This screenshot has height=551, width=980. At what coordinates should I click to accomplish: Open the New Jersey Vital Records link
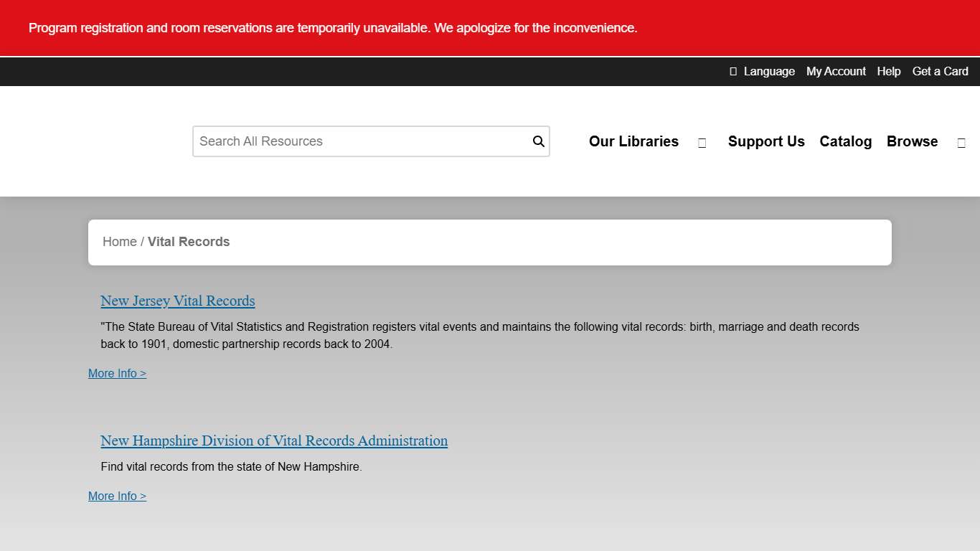(x=178, y=301)
